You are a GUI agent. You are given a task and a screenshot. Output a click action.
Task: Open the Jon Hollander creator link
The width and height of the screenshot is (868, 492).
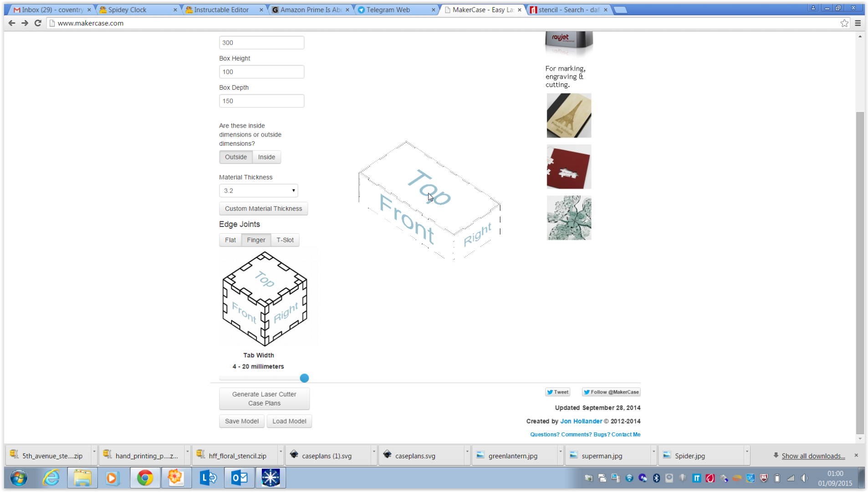(581, 421)
